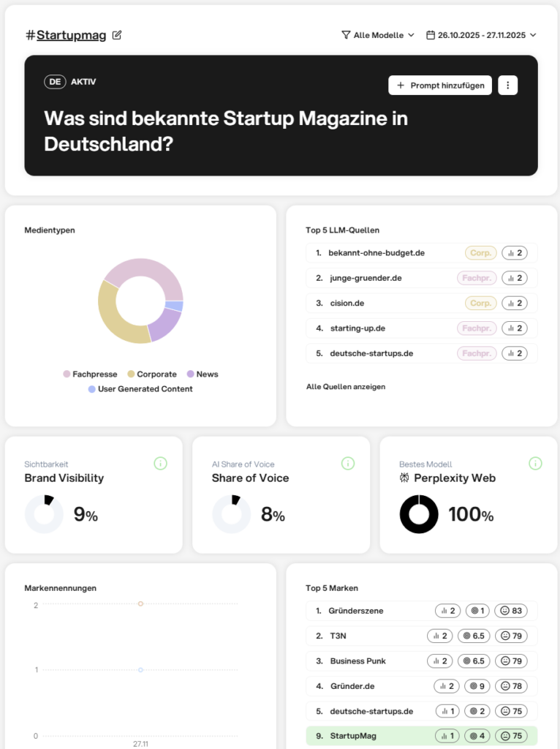Toggle the User Generated Content legend entry
This screenshot has height=749, width=560.
140,389
